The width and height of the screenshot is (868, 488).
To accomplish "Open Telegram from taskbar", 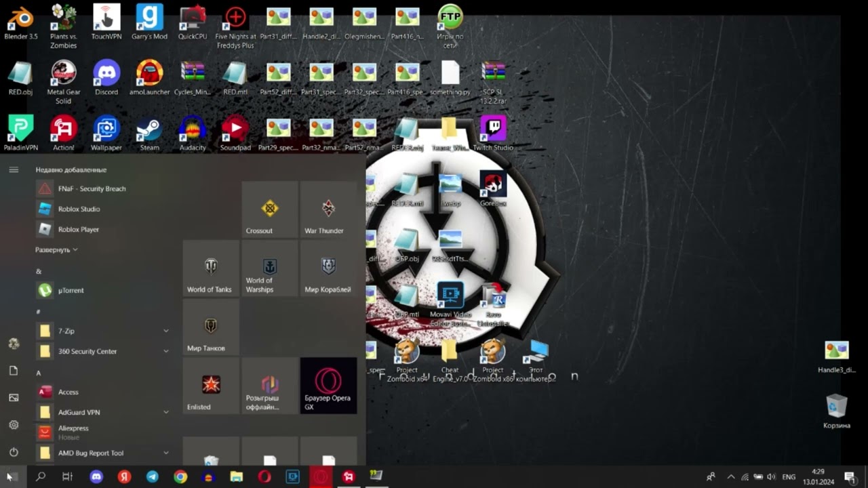I will coord(153,476).
